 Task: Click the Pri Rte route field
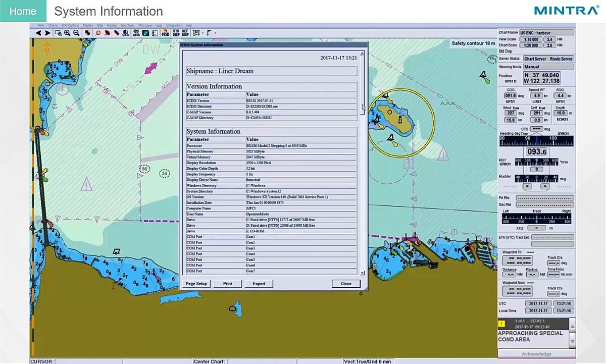[x=545, y=198]
